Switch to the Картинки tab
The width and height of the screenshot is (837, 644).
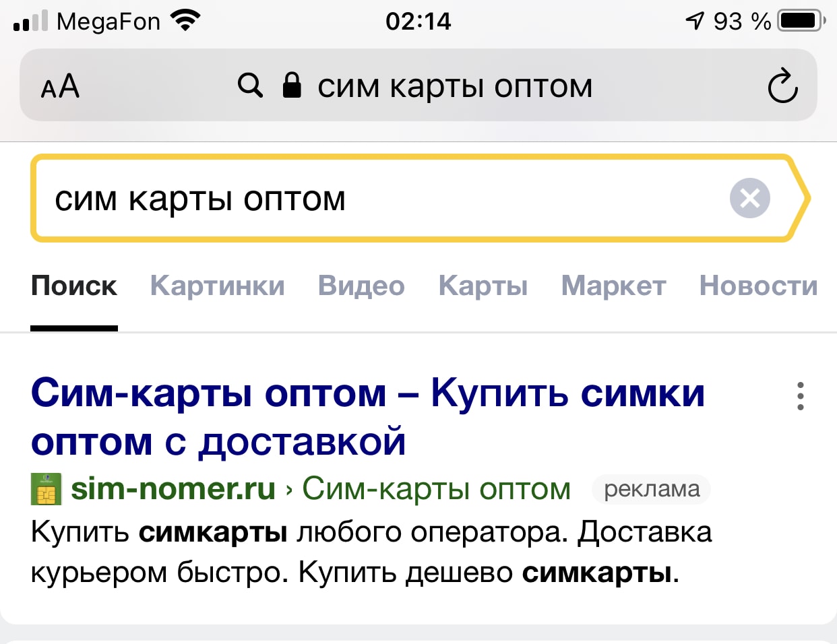[x=217, y=286]
